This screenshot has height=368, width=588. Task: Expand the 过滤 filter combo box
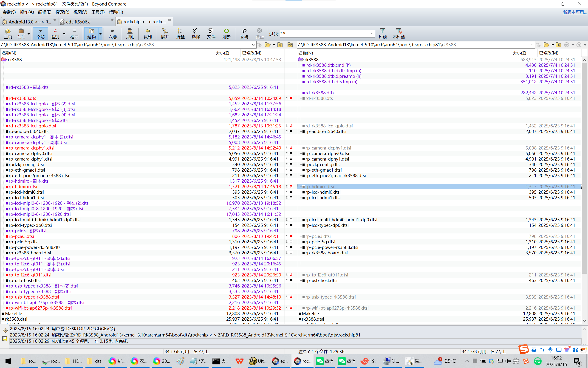372,34
